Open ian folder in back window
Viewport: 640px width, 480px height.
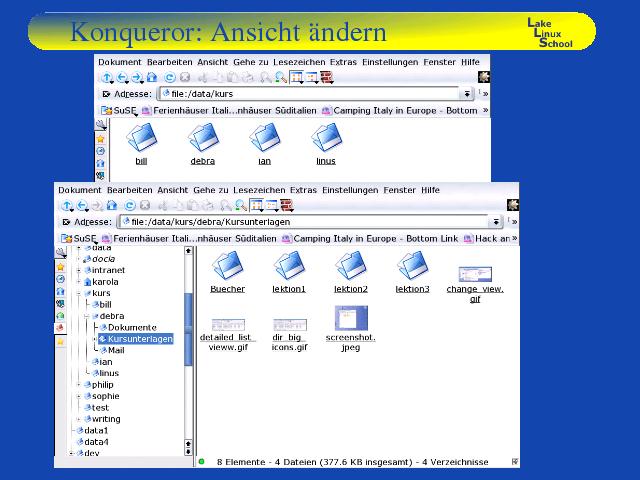pyautogui.click(x=264, y=144)
